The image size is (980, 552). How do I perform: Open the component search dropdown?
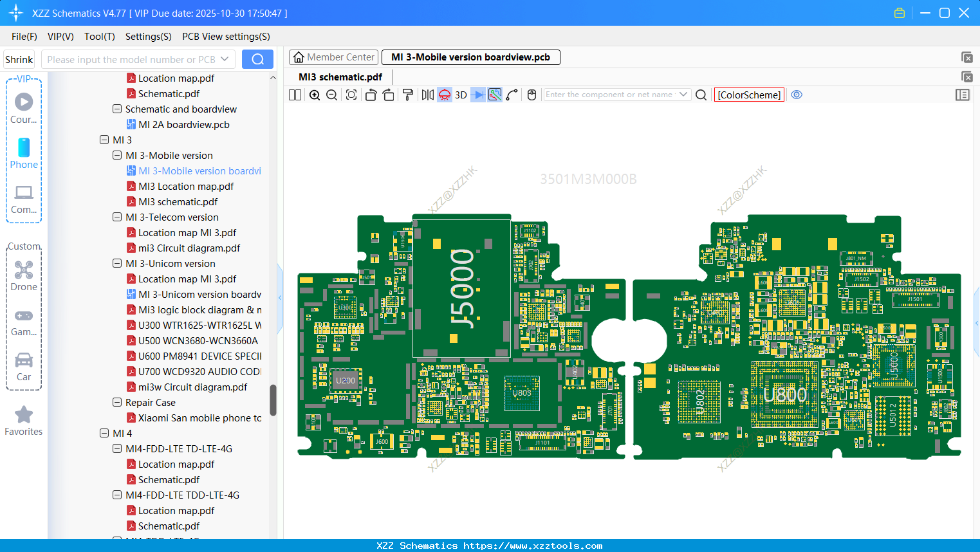(684, 94)
